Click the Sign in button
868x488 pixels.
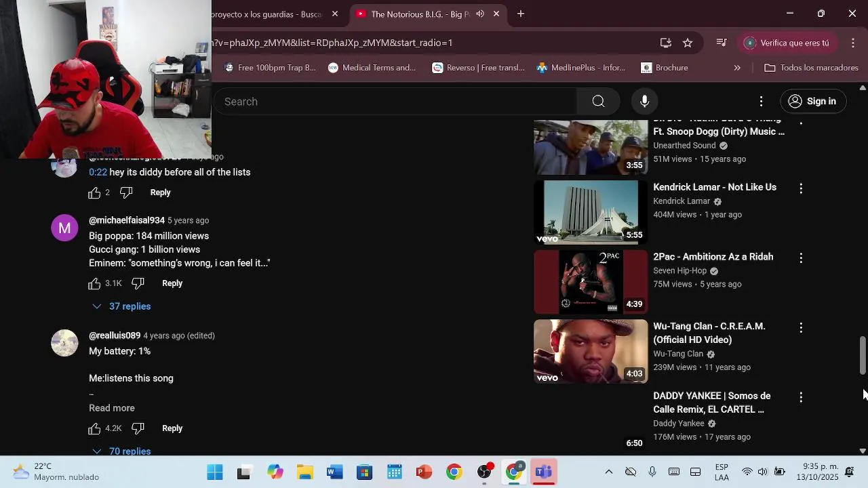(812, 102)
